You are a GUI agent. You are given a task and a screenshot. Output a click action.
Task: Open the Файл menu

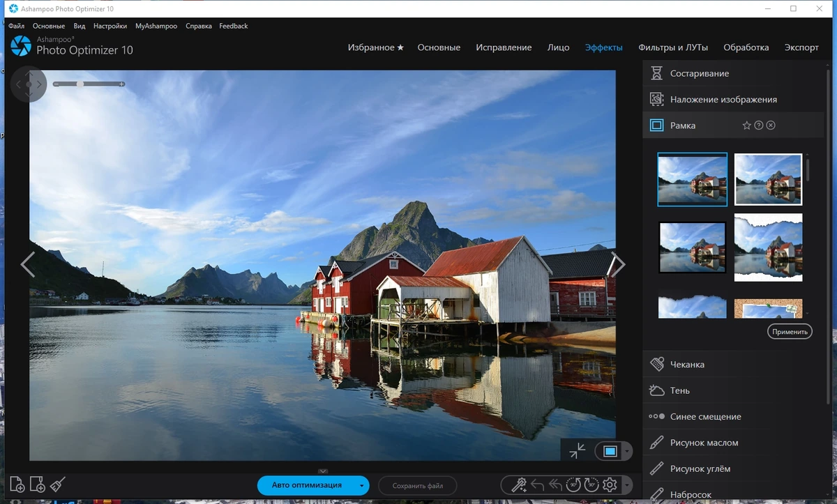click(16, 26)
